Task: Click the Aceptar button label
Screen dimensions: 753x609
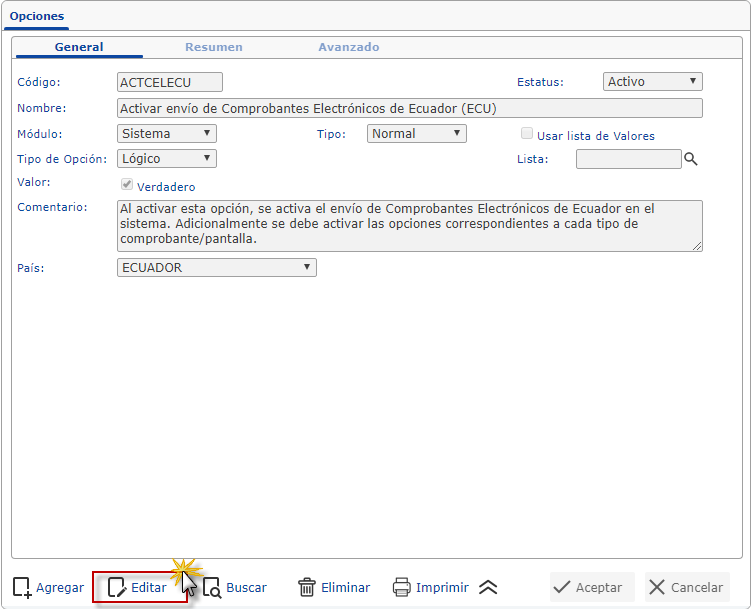Action: (599, 587)
